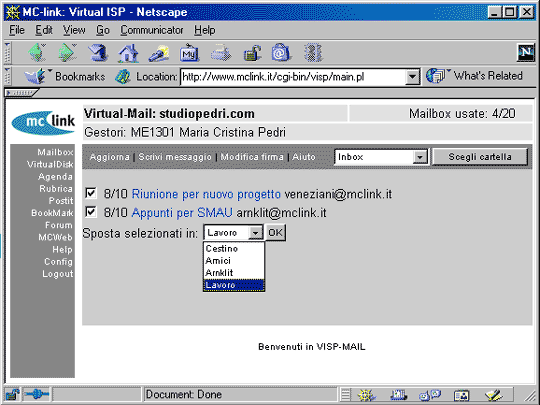Viewport: 540px width, 405px height.
Task: Click the Shop toolbar icon
Action: 281,53
